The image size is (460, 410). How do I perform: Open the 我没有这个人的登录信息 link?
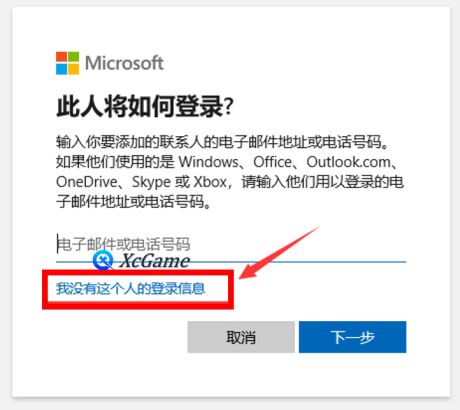(x=130, y=289)
